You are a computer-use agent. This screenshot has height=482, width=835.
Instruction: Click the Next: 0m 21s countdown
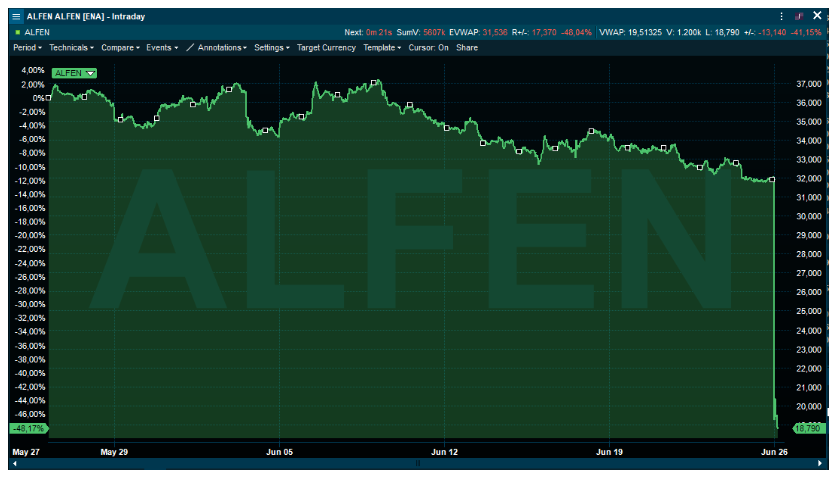coord(368,32)
